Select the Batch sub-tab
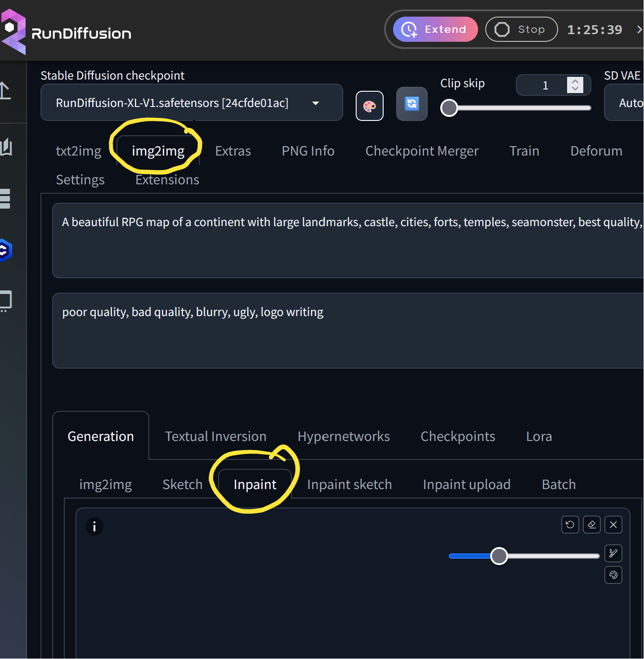Screen dimensions: 644x659 coord(559,484)
